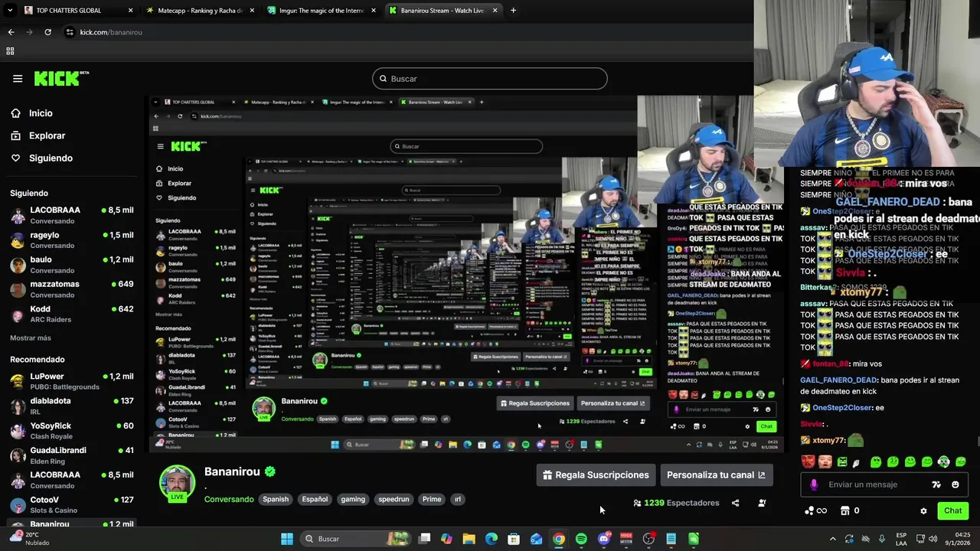The image size is (980, 551).
Task: Open Siguiendo in the sidebar
Action: tap(42, 158)
